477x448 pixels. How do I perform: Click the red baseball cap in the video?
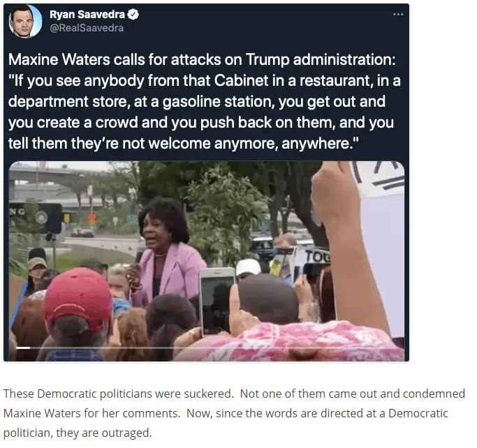tap(78, 299)
